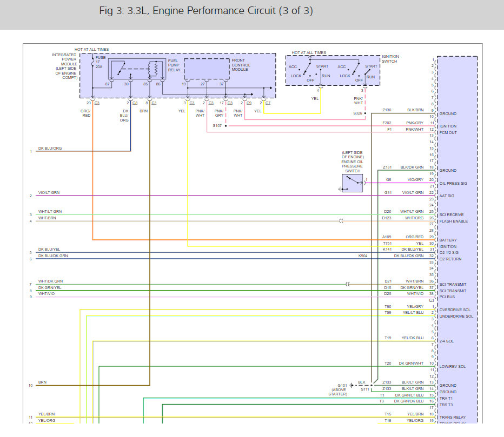Click circuit code T751

point(387,243)
